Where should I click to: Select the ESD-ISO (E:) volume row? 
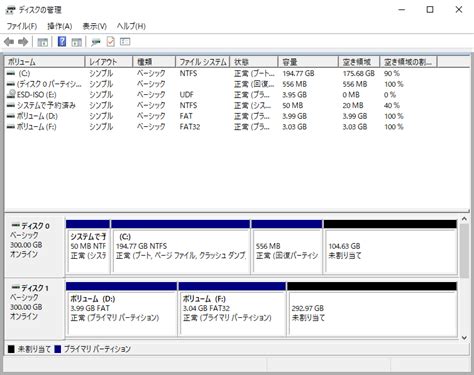click(x=220, y=95)
